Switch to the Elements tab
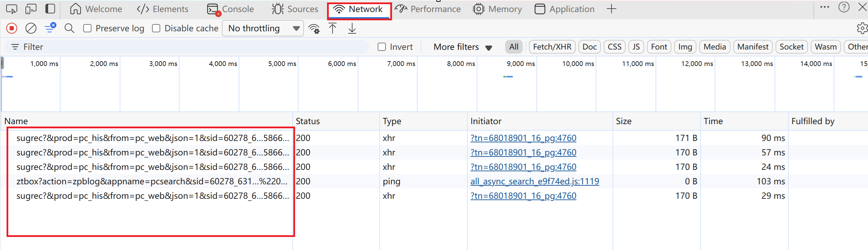This screenshot has width=868, height=250. point(163,9)
